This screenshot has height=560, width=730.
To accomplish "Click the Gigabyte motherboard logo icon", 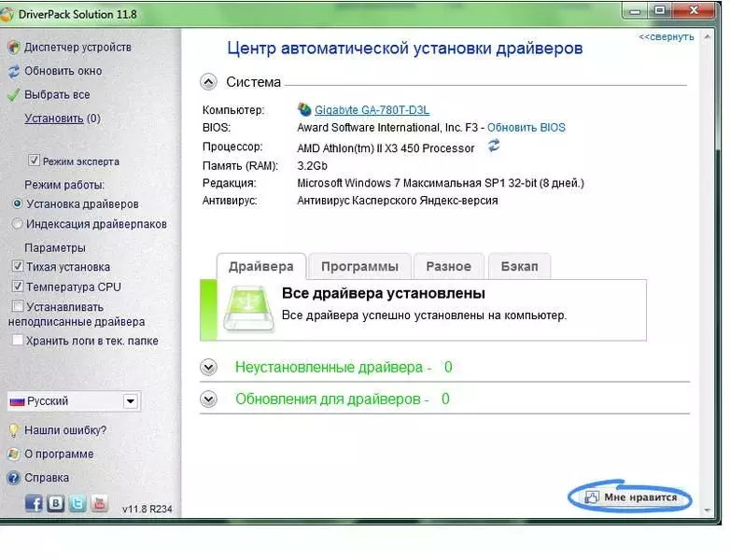I will [304, 109].
